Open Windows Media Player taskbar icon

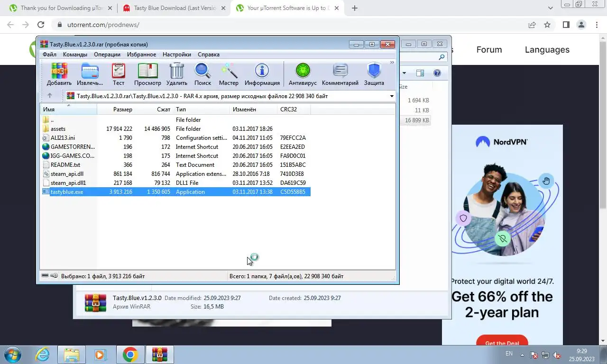pos(100,355)
